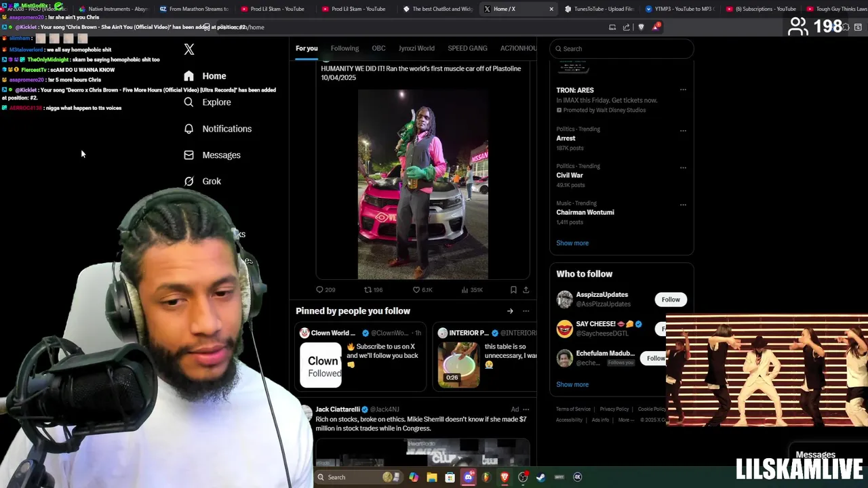The height and width of the screenshot is (488, 868).
Task: Switch to the For you tab
Action: pyautogui.click(x=307, y=48)
